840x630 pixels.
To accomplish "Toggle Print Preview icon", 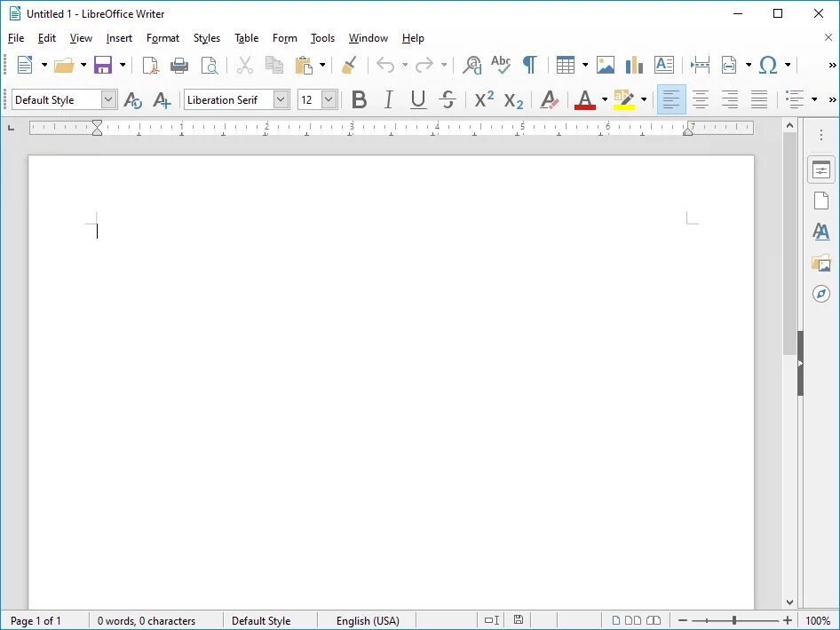I will (209, 65).
